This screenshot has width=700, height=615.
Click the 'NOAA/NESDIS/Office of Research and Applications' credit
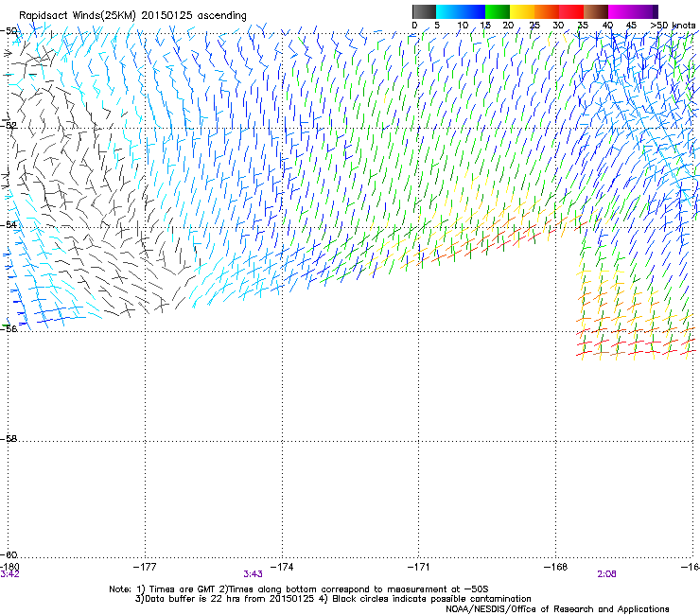point(557,609)
